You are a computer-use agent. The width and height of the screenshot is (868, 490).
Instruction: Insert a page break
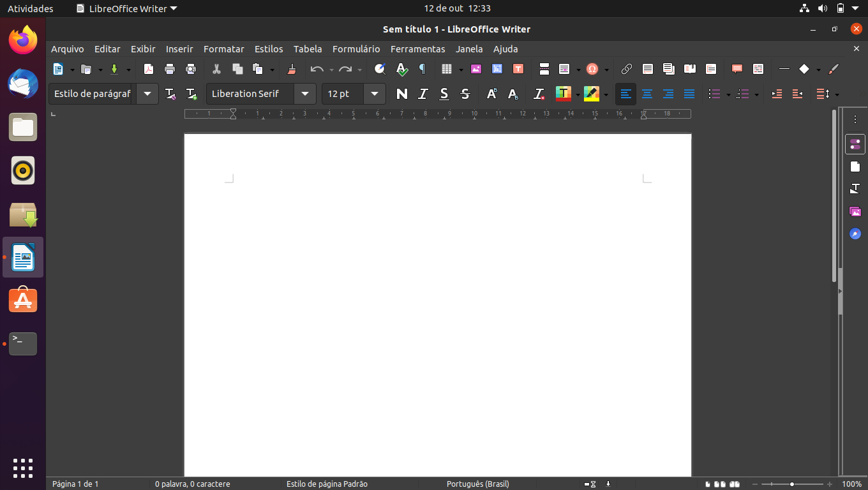click(x=544, y=69)
